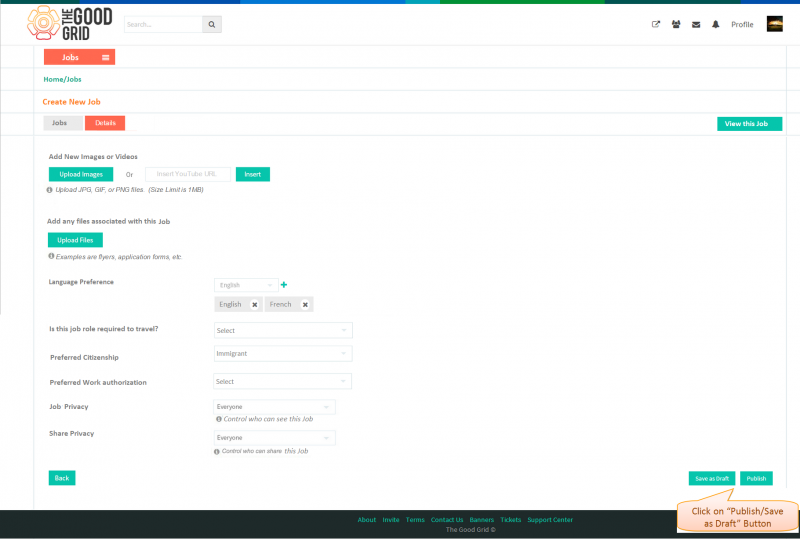Focus the Search input field
Viewport: 800px width, 539px height.
coord(163,24)
